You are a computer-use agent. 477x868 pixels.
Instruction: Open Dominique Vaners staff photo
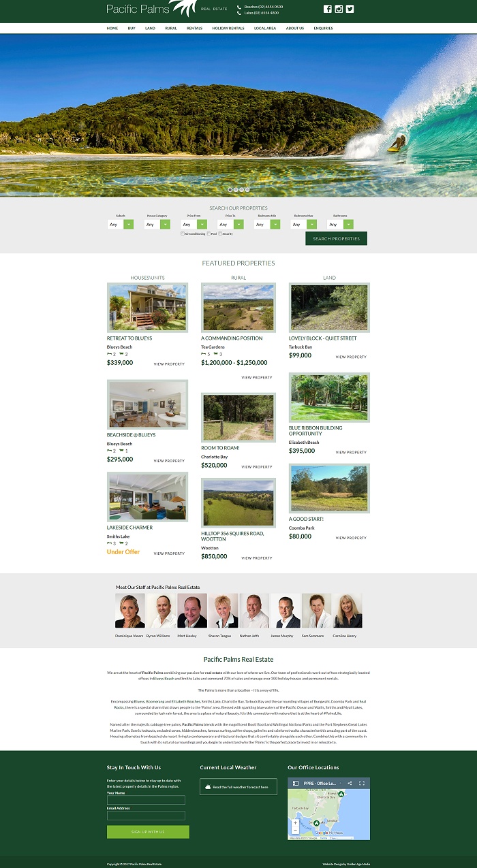click(130, 611)
